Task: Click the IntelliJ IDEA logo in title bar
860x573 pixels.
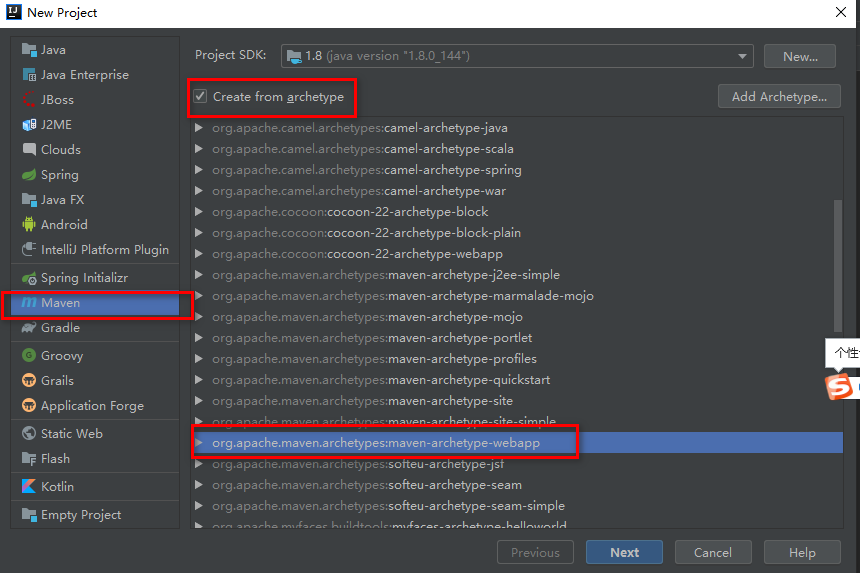Action: pos(14,12)
